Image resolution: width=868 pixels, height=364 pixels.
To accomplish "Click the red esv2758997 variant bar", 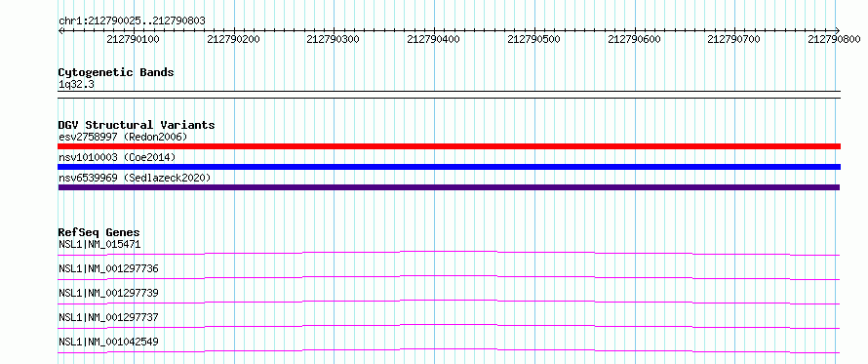I will coord(449,146).
